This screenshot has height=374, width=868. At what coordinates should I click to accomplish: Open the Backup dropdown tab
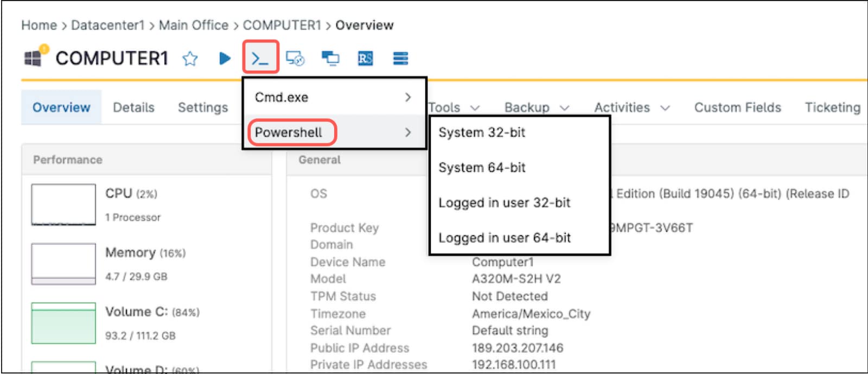pos(537,107)
